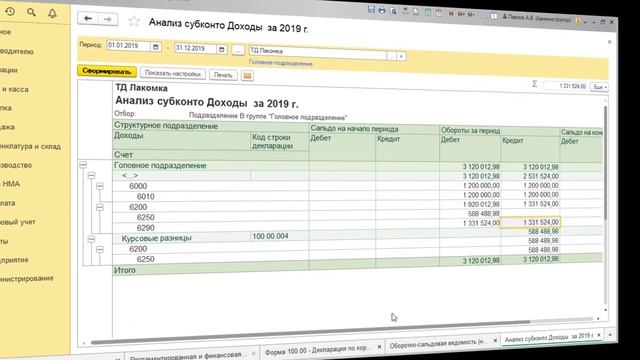
Task: Open the 'и касса' sidebar section
Action: coord(15,89)
